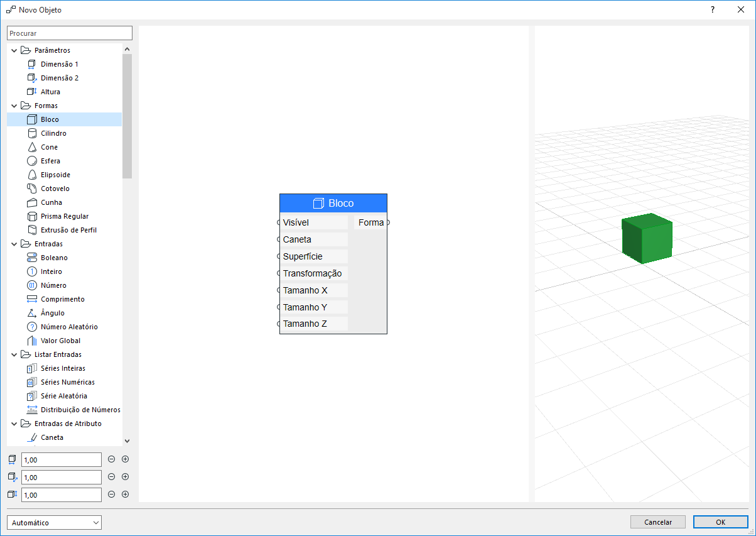Choose the Cone shape icon
The image size is (756, 536).
pyautogui.click(x=33, y=147)
